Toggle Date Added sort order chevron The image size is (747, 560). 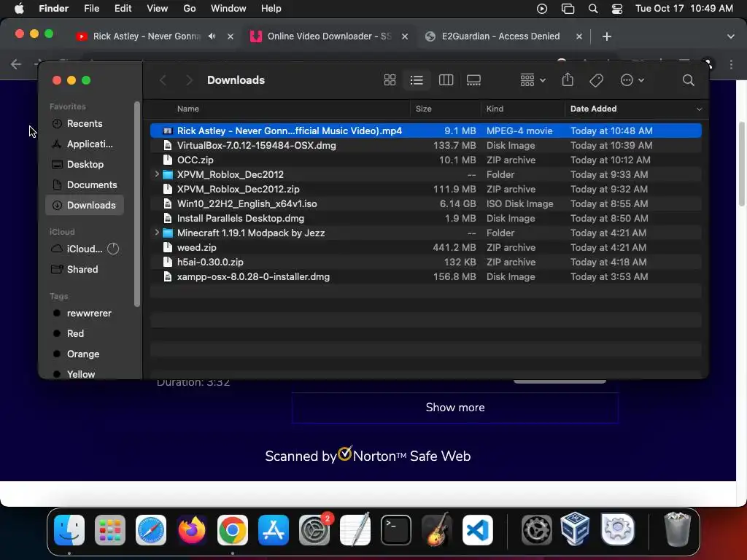point(699,109)
